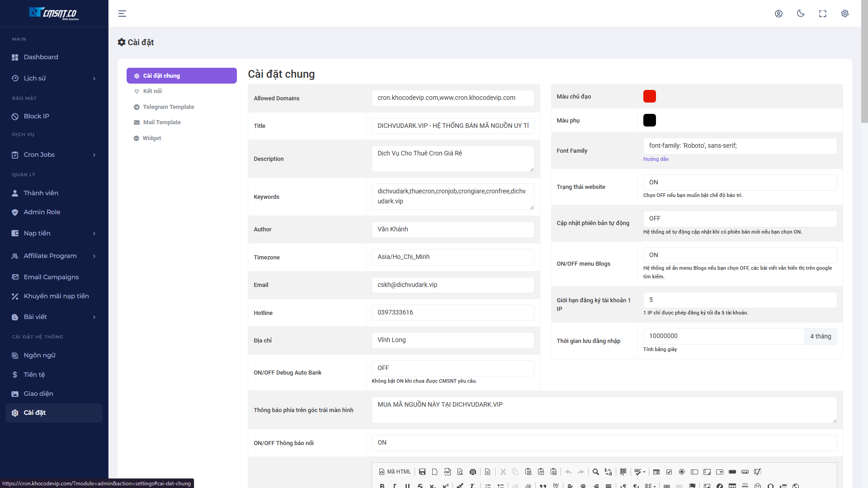Switch to dark mode with moon icon
This screenshot has width=868, height=488.
point(801,14)
